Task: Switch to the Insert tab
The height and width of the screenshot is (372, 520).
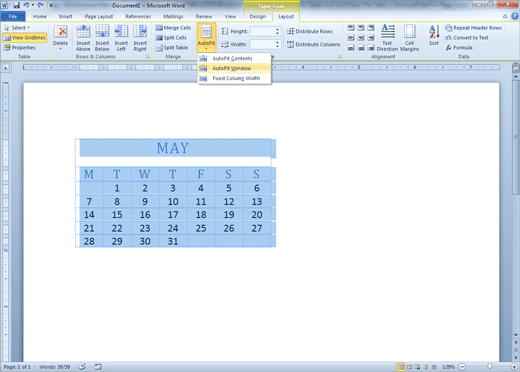Action: coord(65,16)
